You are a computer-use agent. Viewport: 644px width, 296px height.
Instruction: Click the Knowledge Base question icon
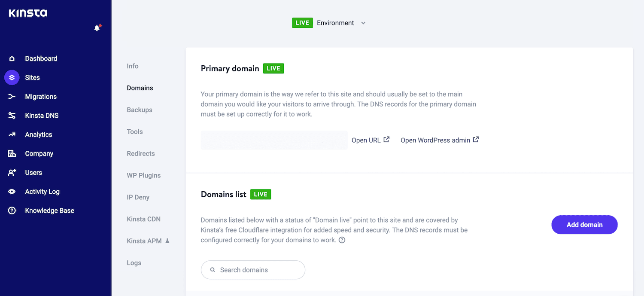pyautogui.click(x=12, y=211)
